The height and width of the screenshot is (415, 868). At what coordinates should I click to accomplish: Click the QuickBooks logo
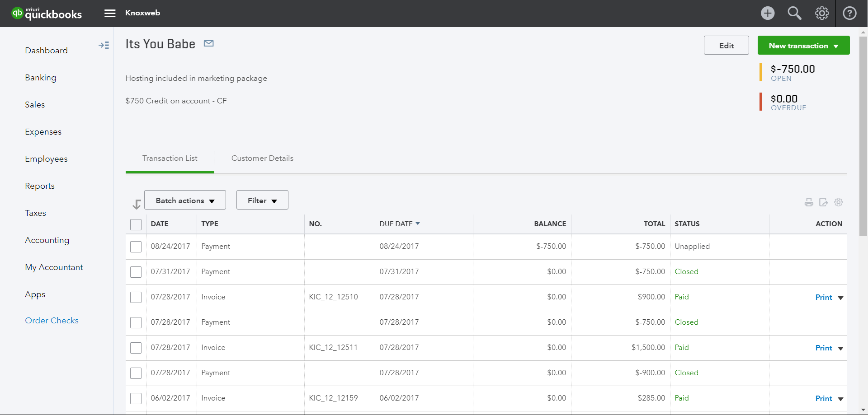coord(47,14)
